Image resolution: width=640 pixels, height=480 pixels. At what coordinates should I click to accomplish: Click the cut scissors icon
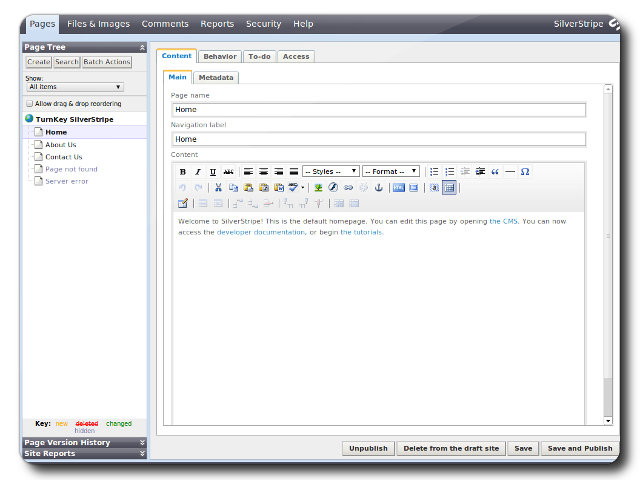218,187
